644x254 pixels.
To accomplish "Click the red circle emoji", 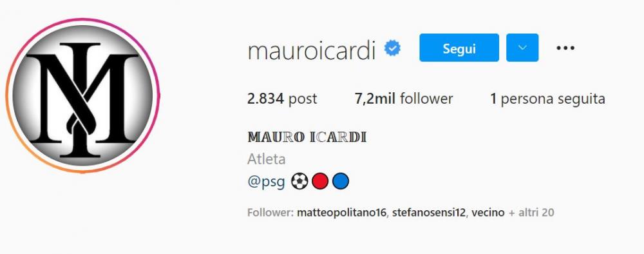I will pyautogui.click(x=320, y=181).
